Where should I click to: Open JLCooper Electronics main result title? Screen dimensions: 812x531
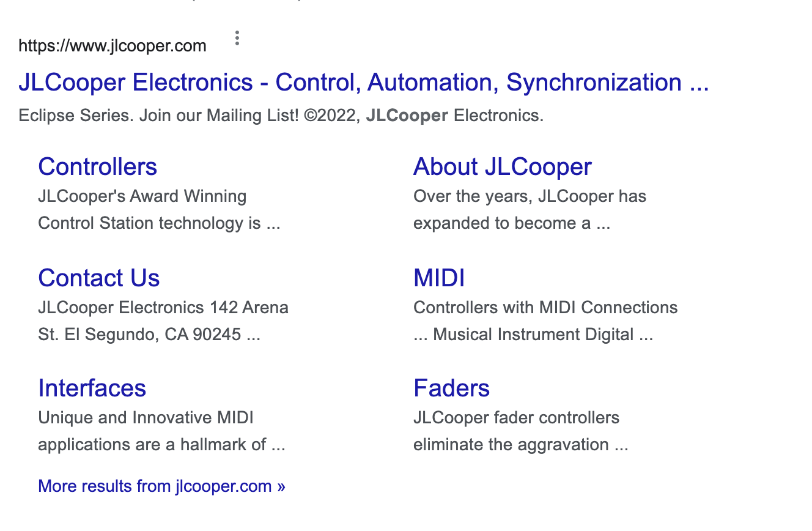tap(364, 82)
